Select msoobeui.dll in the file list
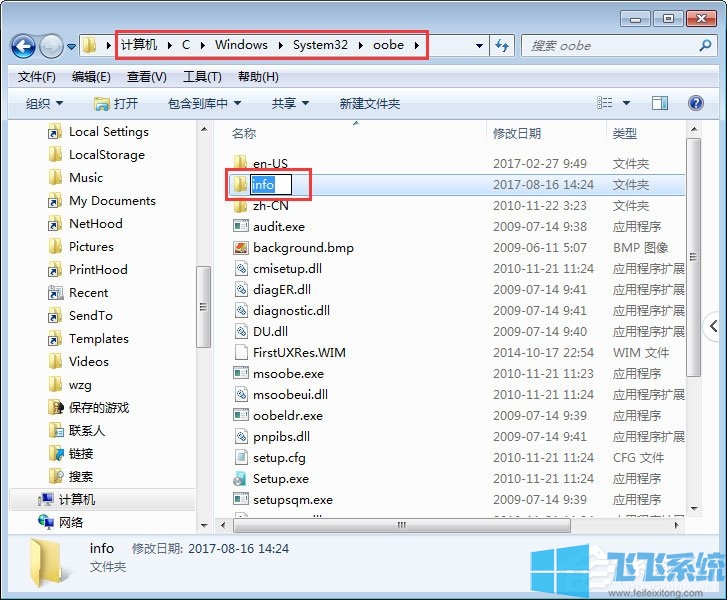727x600 pixels. tap(291, 395)
